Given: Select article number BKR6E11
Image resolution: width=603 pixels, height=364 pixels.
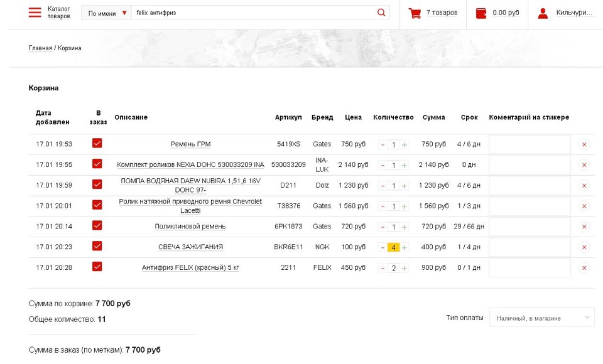Looking at the screenshot, I should coord(288,247).
